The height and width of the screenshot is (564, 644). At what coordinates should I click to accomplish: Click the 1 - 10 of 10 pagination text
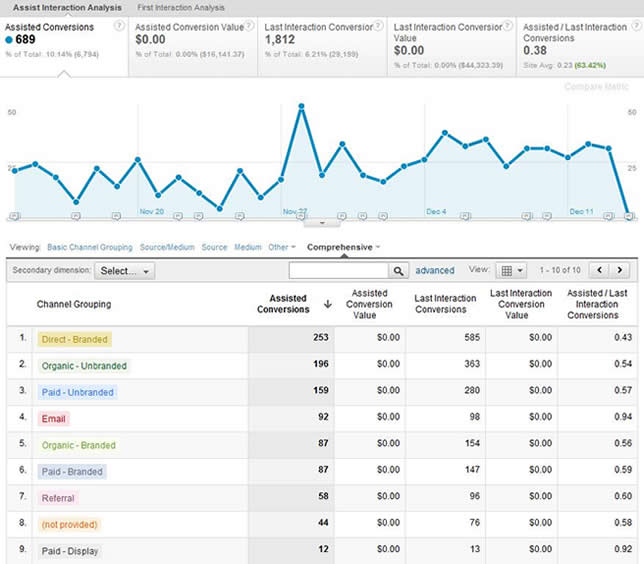coord(560,270)
